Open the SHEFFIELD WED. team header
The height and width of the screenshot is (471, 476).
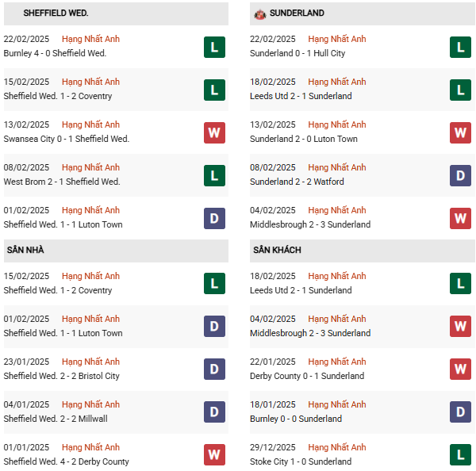coord(56,13)
